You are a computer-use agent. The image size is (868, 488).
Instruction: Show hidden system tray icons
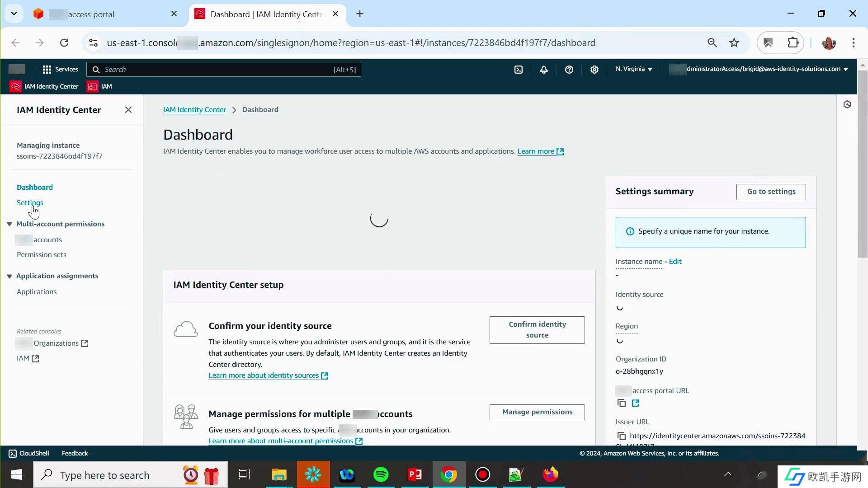pos(727,474)
